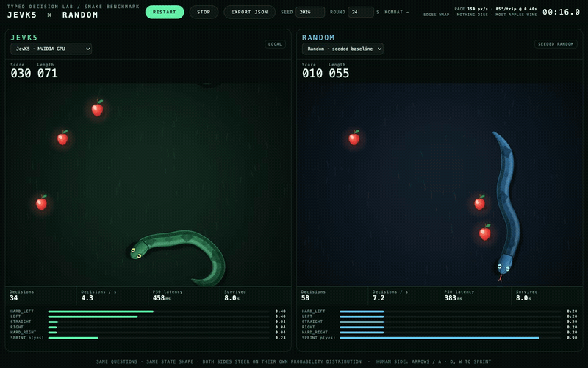
Task: Focus the SEED field showing 2026
Action: [x=309, y=12]
